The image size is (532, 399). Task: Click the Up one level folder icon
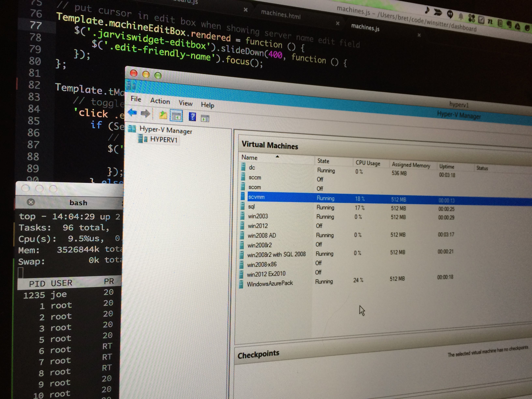[x=163, y=115]
